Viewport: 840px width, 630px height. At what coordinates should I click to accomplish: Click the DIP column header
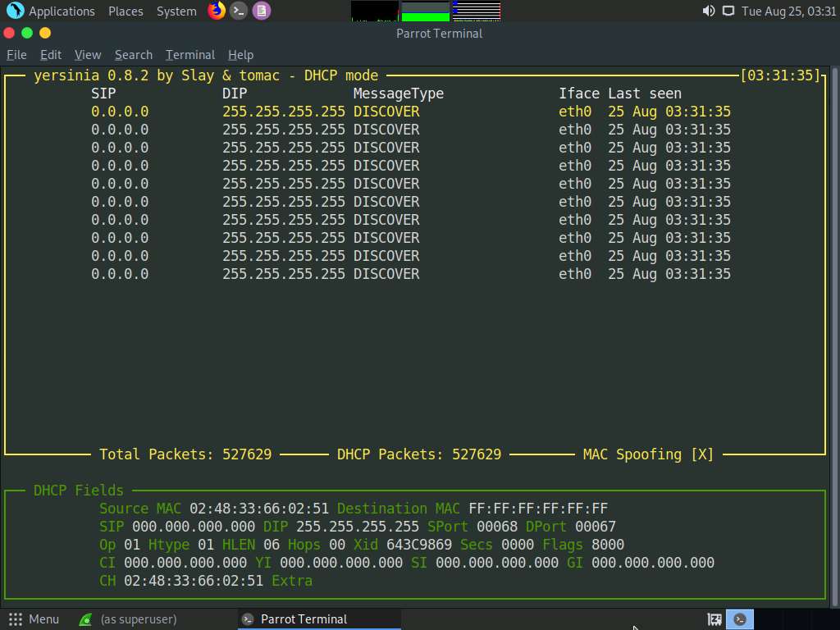[235, 94]
